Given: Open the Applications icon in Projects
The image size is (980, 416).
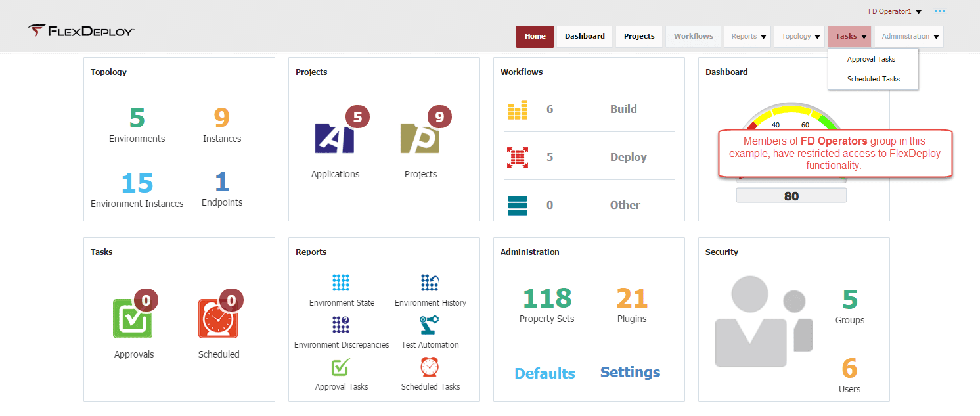Looking at the screenshot, I should coord(334,138).
